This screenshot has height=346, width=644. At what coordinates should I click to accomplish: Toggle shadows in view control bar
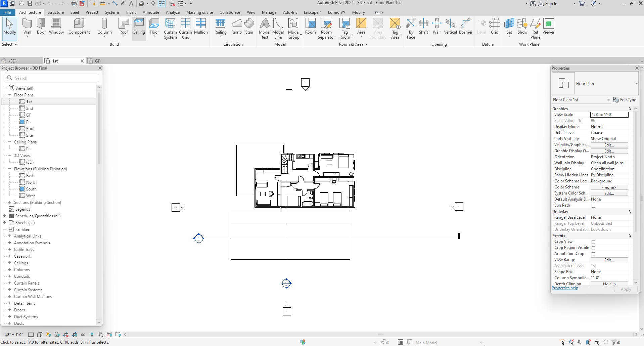pos(57,335)
